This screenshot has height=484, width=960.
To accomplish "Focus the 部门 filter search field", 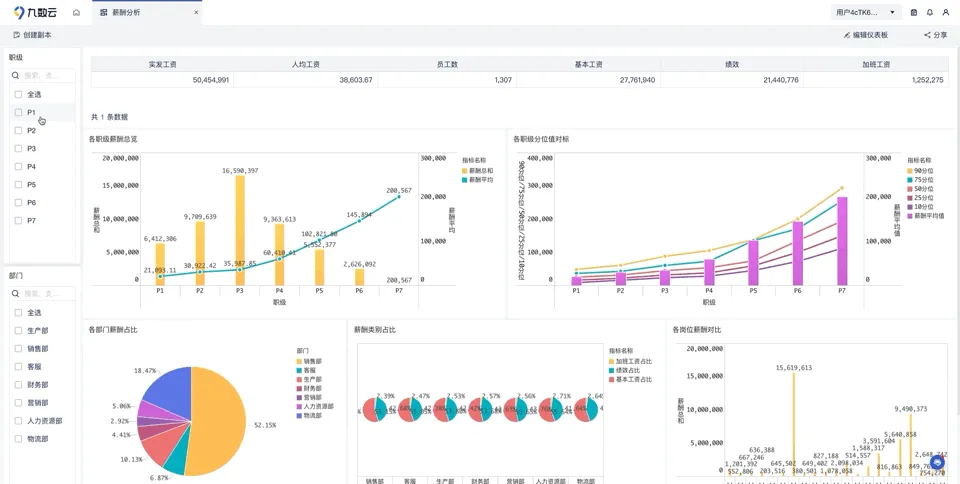I will click(43, 294).
